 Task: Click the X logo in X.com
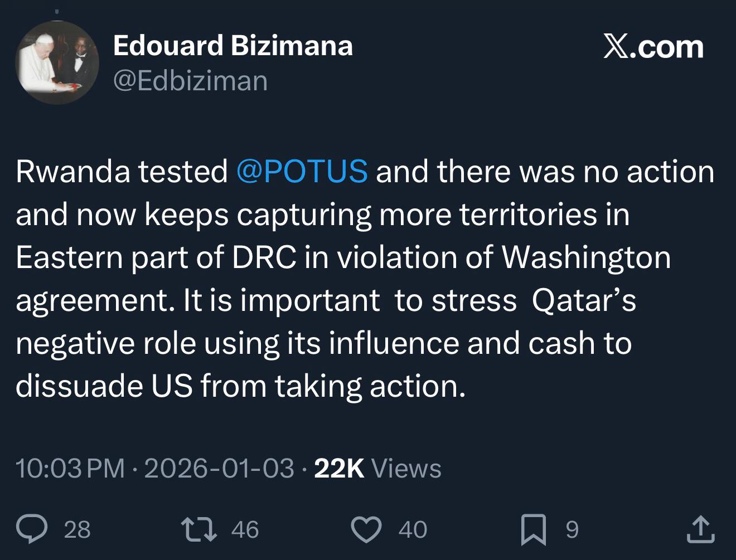click(616, 47)
